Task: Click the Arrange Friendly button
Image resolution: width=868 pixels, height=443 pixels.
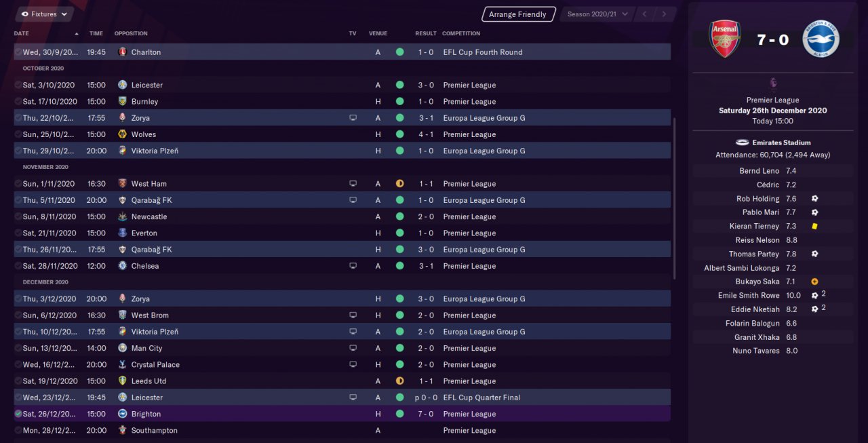Action: (x=517, y=14)
